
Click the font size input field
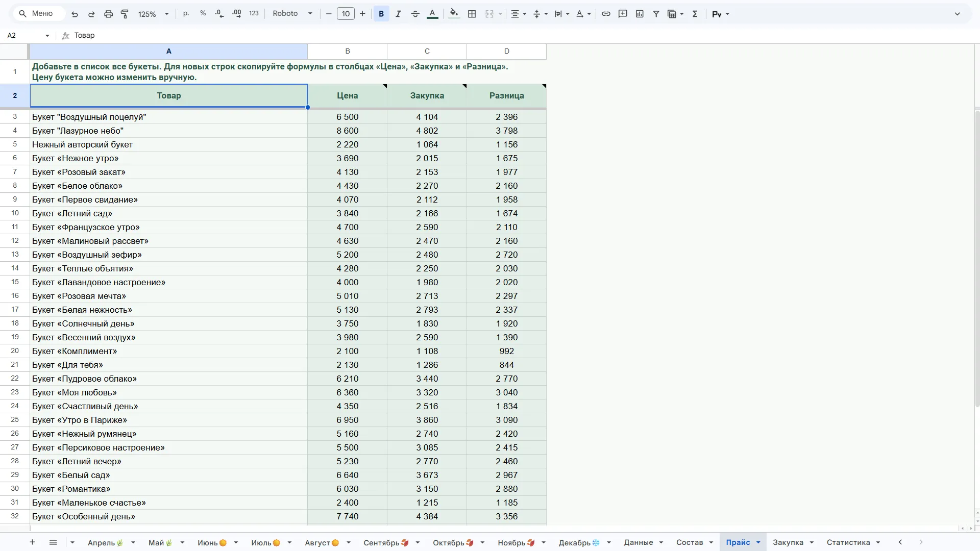[x=346, y=14]
